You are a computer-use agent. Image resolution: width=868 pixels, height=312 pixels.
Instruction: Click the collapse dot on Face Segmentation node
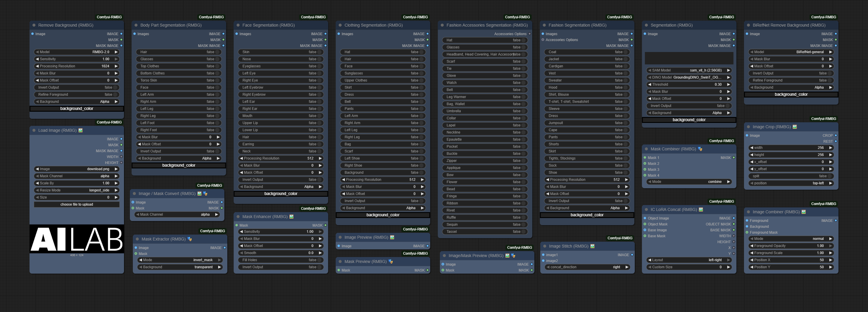(x=238, y=25)
